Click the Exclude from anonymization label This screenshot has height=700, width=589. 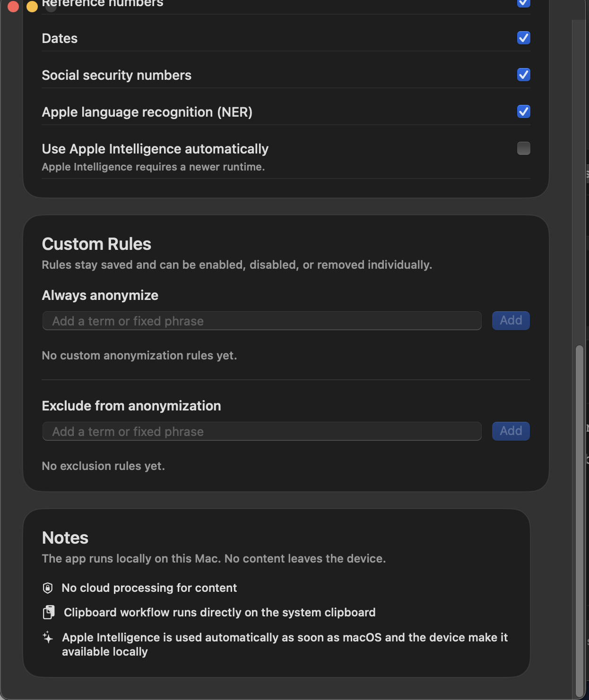[131, 405]
